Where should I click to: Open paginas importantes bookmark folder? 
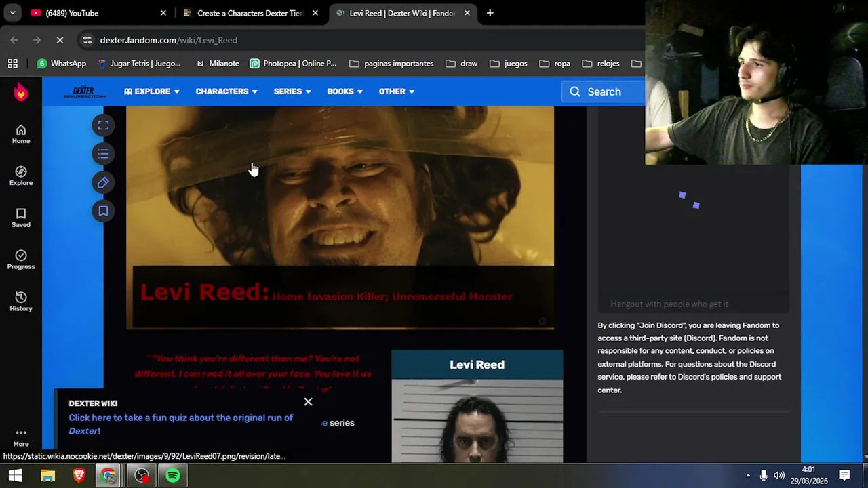pos(391,64)
